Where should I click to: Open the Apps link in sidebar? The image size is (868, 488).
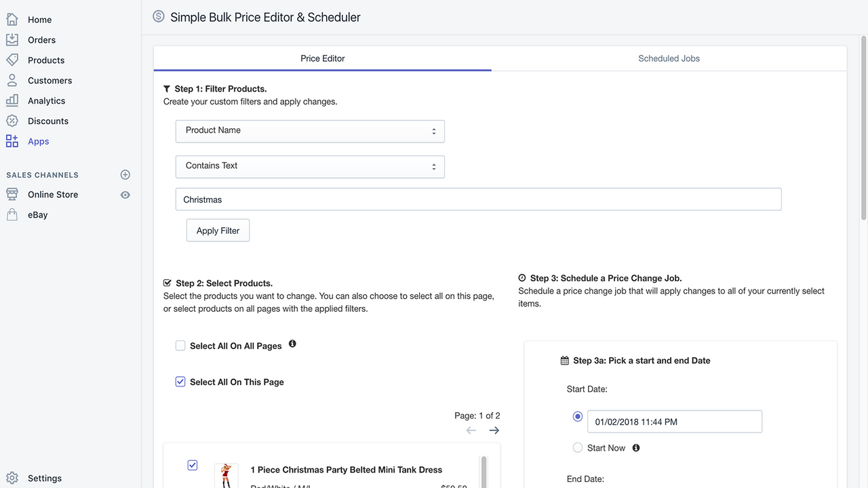[x=38, y=142]
